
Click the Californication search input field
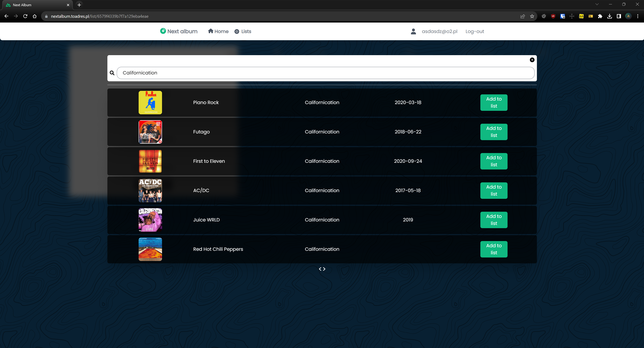(325, 73)
